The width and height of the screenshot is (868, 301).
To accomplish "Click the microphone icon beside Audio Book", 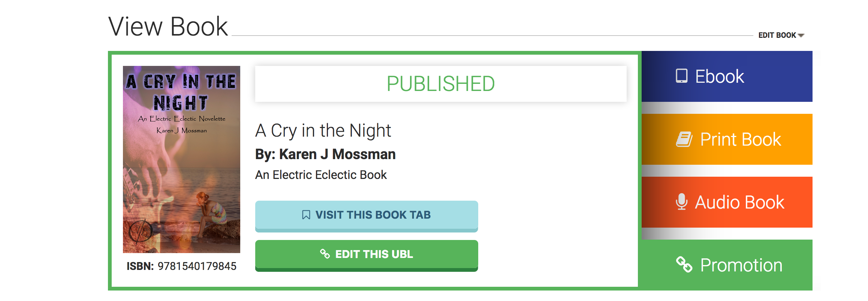I will click(681, 202).
